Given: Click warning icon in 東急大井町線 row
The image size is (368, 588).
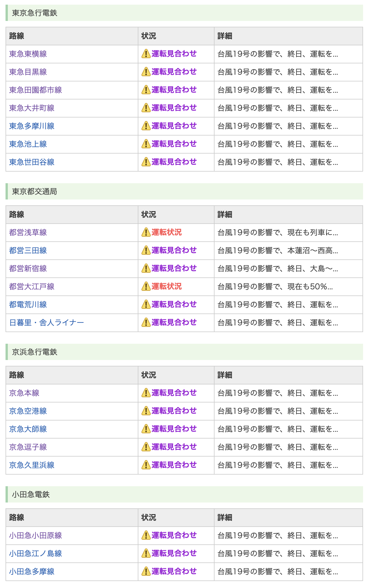Looking at the screenshot, I should (146, 108).
